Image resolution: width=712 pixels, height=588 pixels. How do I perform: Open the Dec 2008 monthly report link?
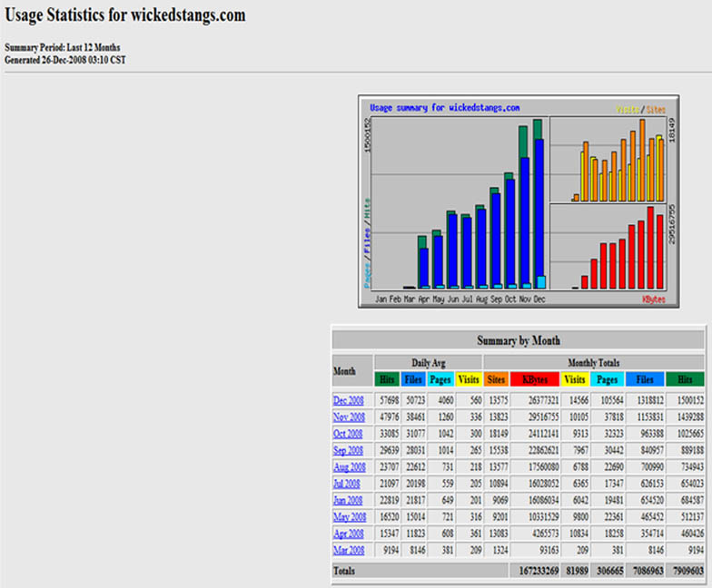tap(349, 401)
